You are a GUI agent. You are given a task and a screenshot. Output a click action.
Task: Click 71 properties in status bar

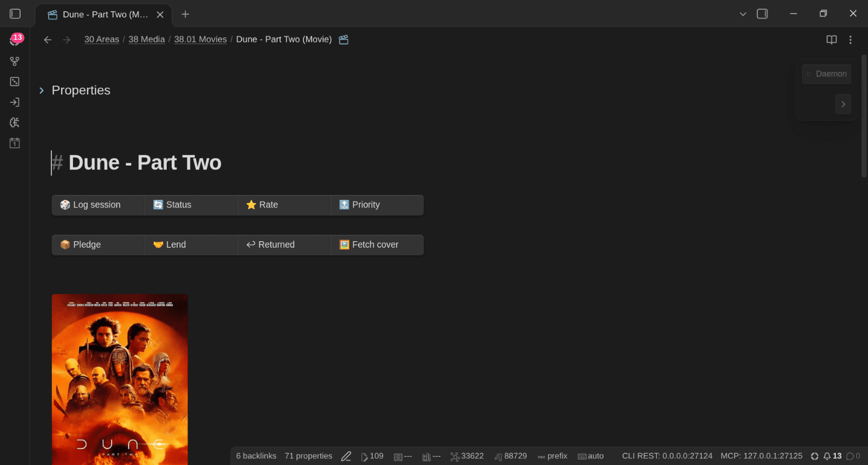[308, 456]
